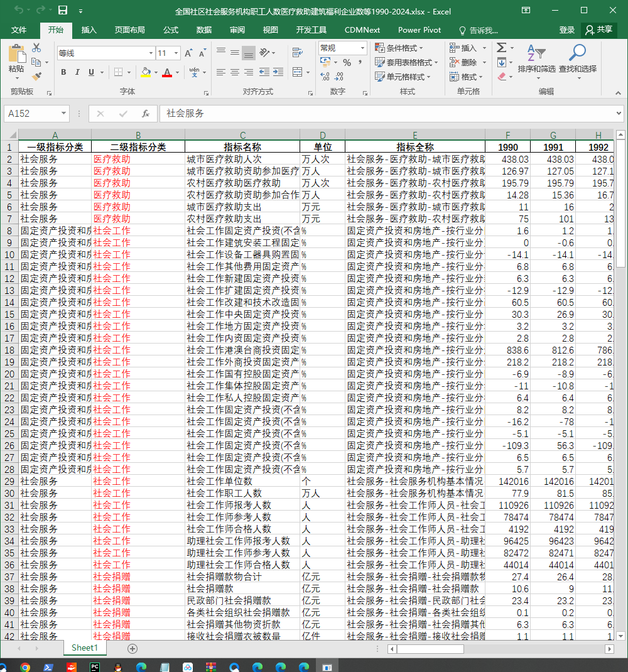Toggle bold formatting

63,72
